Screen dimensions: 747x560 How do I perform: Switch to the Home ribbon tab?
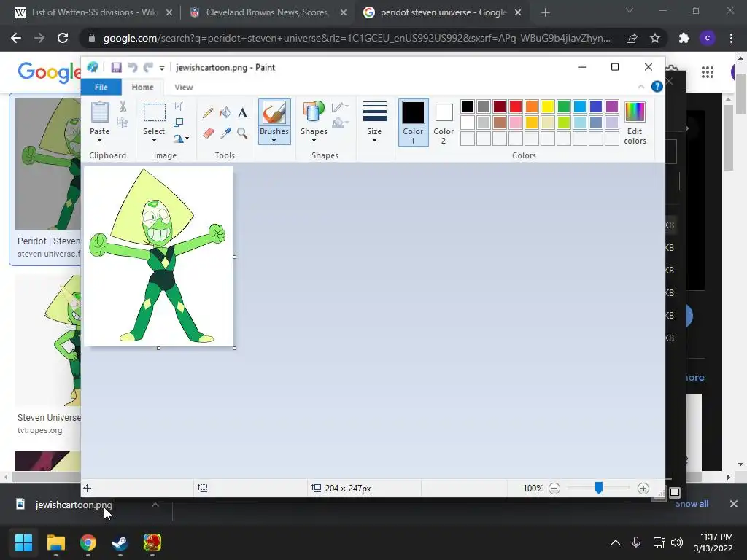pos(142,87)
